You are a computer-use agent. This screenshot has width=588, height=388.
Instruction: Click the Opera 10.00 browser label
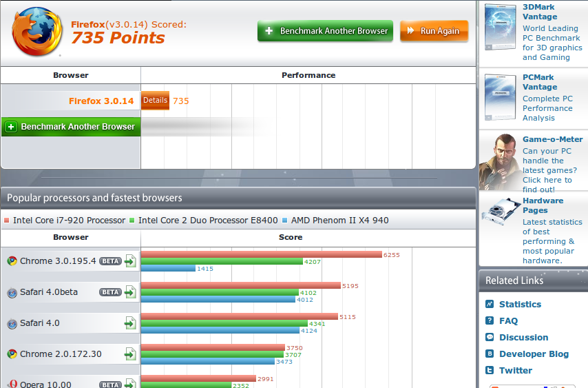click(x=45, y=385)
